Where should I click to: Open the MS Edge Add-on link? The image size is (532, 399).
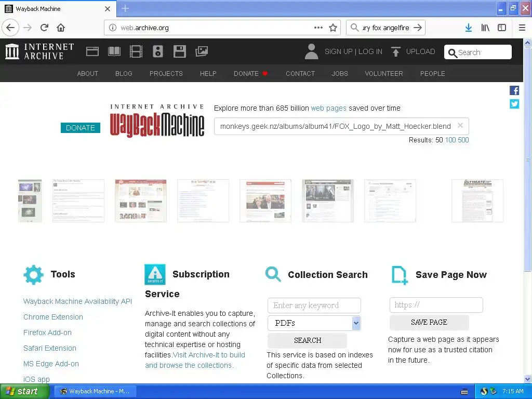[x=51, y=364]
